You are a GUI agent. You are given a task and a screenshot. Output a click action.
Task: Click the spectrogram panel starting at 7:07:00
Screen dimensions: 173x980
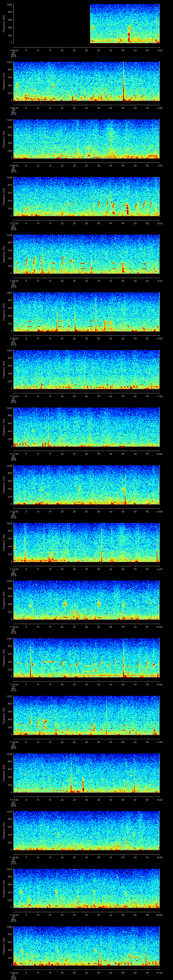click(87, 196)
